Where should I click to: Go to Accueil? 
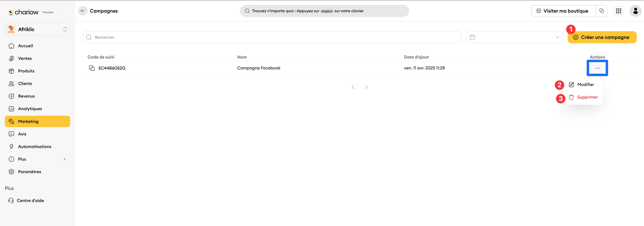tap(38, 46)
